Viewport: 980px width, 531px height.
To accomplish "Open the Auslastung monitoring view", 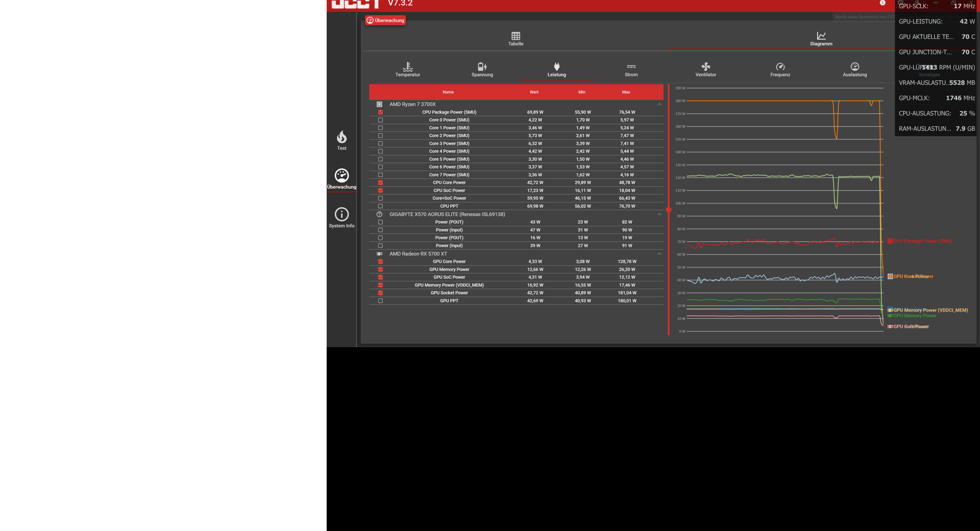I will [854, 69].
